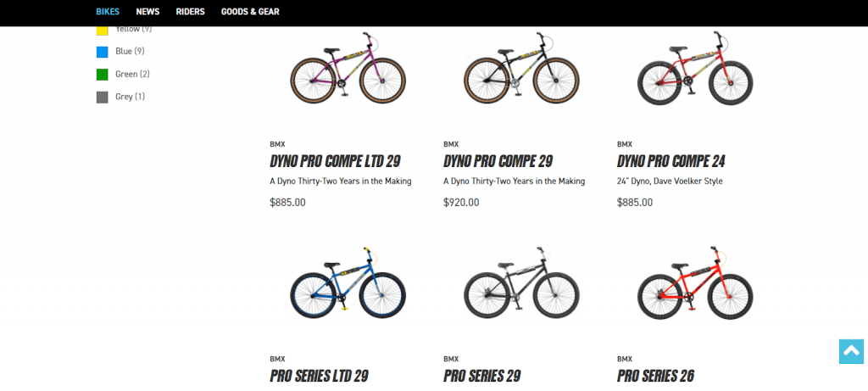Filter by the Blue color swatch

pos(102,52)
